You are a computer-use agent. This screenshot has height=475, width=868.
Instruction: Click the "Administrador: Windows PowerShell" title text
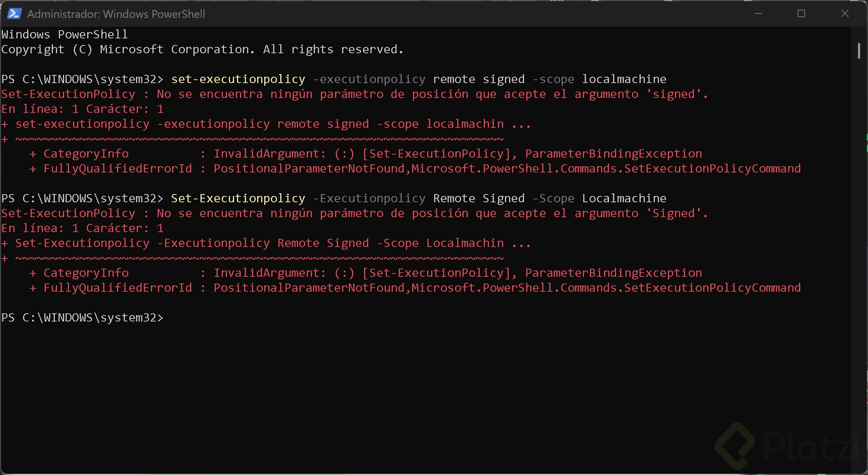(x=116, y=14)
